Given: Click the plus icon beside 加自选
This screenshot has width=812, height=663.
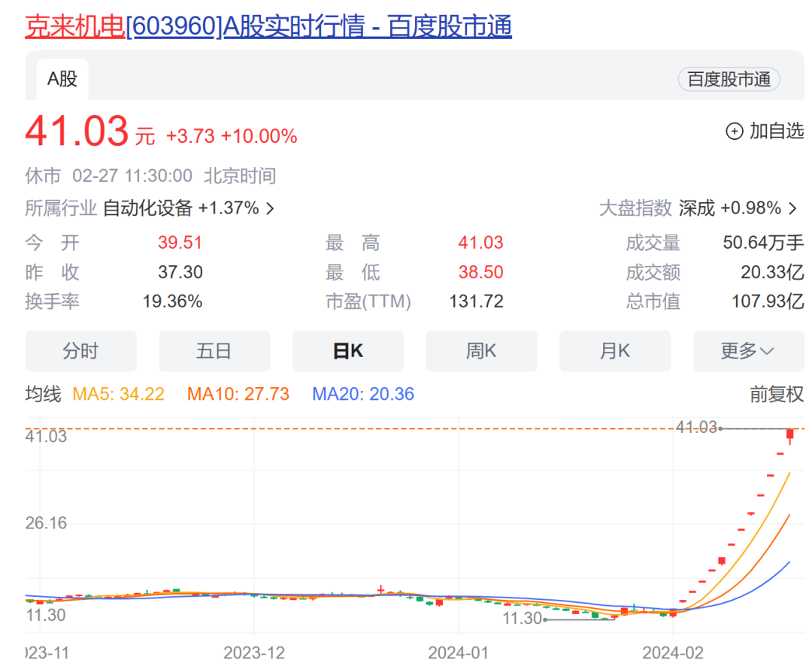Looking at the screenshot, I should click(735, 132).
